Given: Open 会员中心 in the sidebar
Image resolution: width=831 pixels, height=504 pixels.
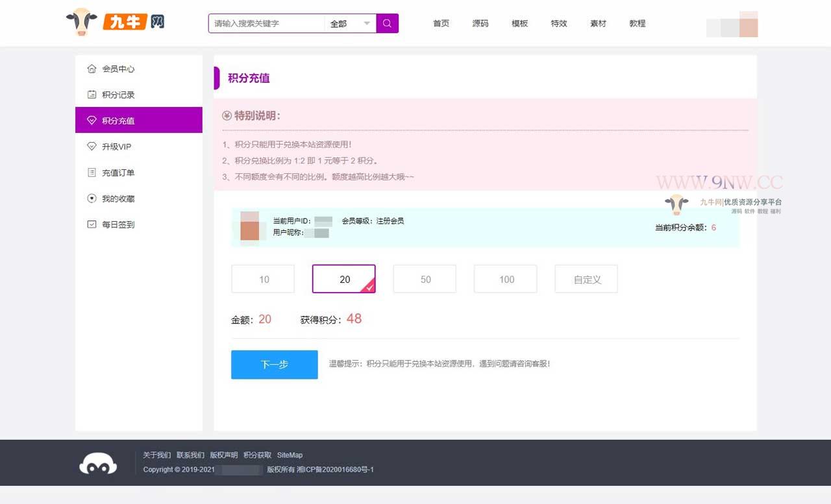Looking at the screenshot, I should [x=139, y=68].
